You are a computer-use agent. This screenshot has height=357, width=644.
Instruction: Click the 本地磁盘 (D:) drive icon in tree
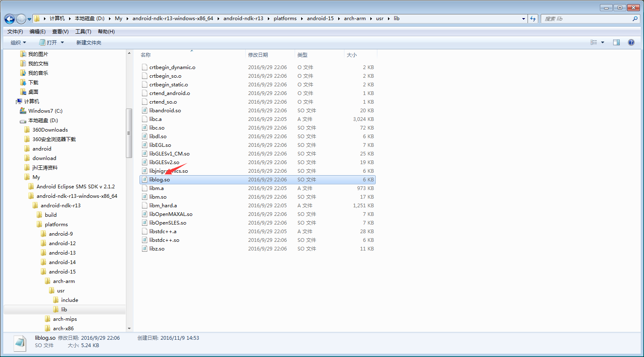point(23,121)
